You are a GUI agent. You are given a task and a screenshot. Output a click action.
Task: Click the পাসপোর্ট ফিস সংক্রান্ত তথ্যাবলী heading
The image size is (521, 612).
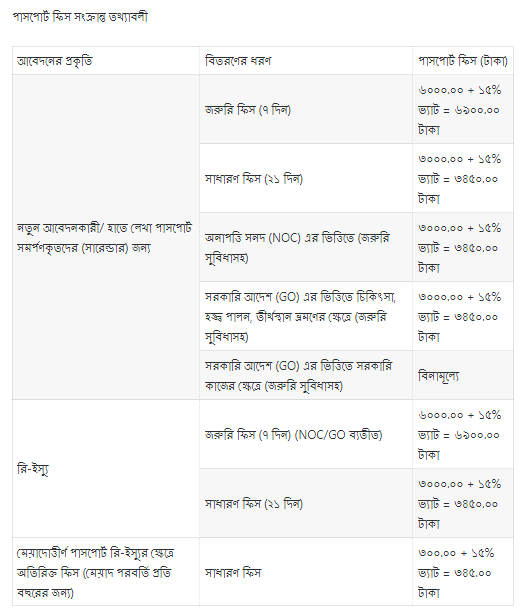point(80,17)
